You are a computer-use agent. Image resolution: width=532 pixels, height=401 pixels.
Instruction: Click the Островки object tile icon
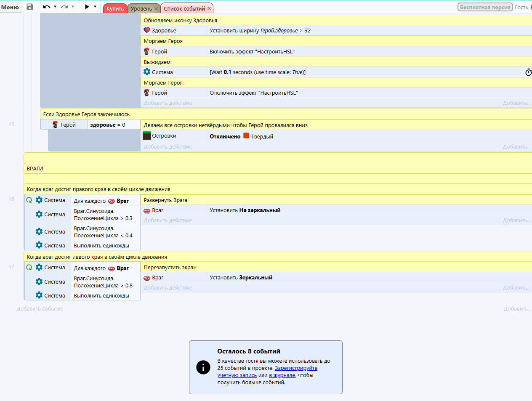click(147, 135)
